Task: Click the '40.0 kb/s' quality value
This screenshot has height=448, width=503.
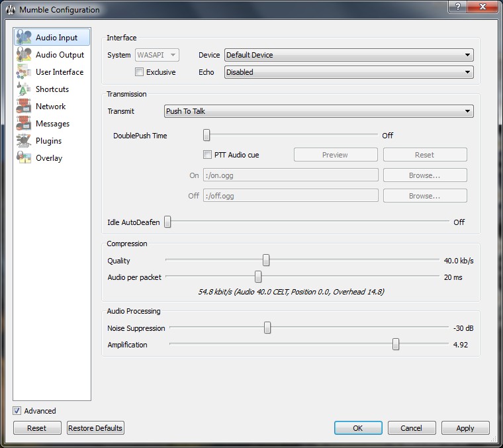Action: coord(459,261)
